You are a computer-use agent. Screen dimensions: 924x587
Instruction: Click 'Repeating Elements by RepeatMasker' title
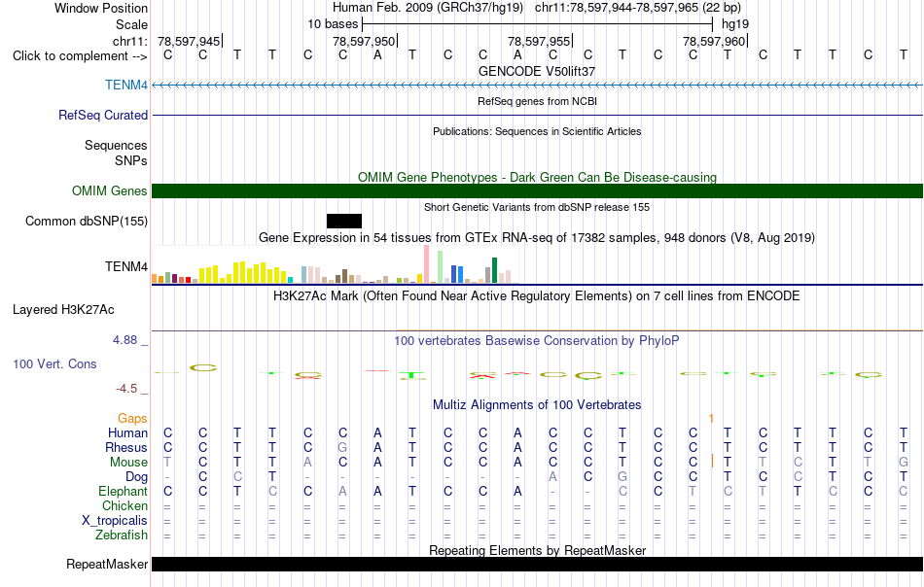point(537,550)
